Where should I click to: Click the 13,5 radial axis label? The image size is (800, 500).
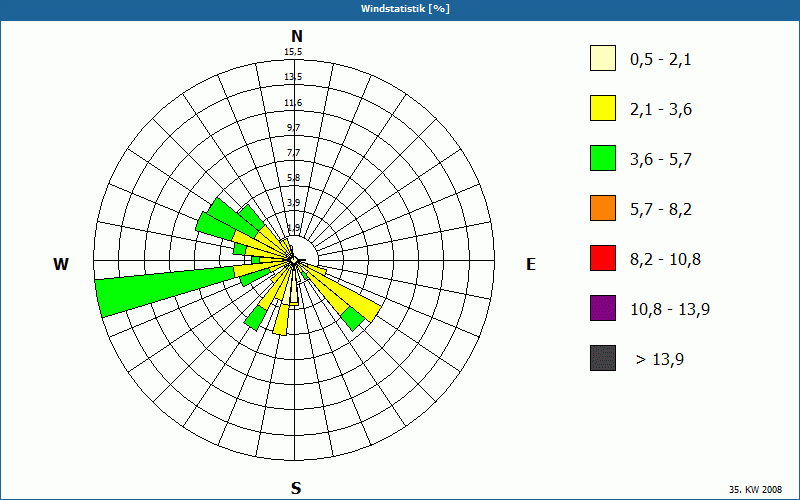click(293, 77)
